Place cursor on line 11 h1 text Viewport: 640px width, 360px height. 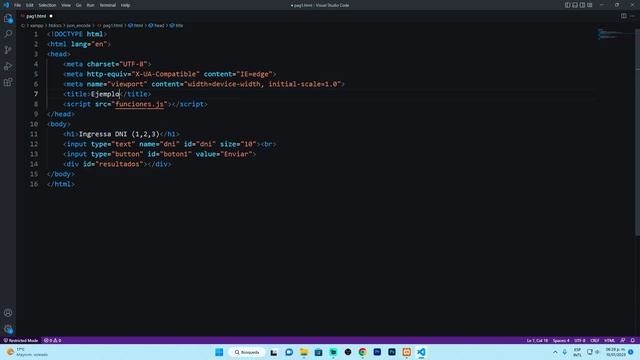119,134
